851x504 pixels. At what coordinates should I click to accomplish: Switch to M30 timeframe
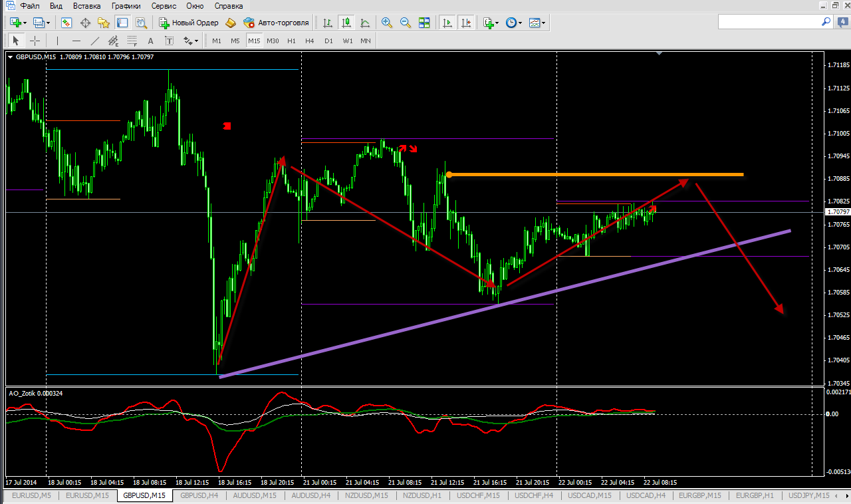[273, 41]
